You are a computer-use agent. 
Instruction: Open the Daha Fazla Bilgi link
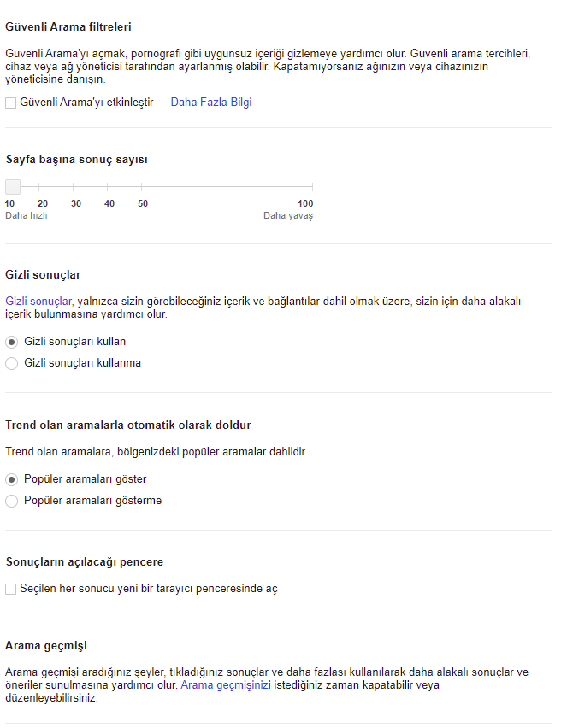211,103
